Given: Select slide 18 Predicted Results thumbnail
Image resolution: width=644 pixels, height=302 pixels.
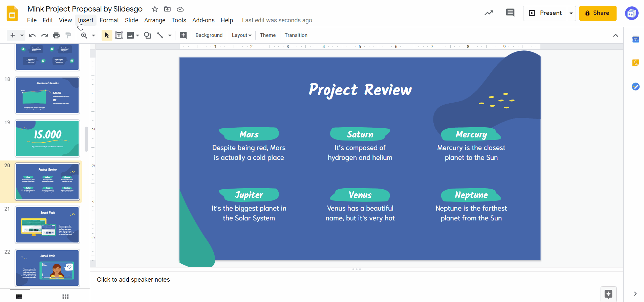Looking at the screenshot, I should (47, 95).
